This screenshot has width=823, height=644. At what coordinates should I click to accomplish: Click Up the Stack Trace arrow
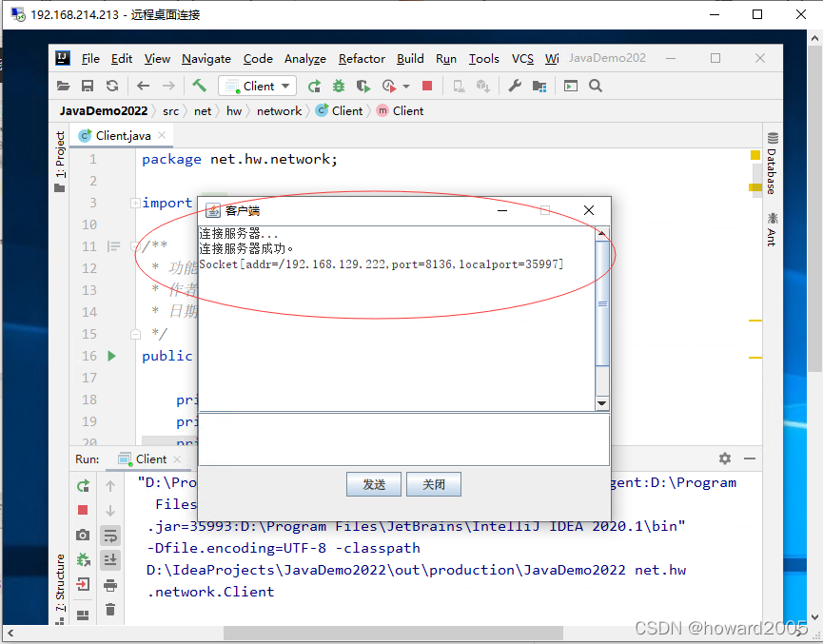pos(110,486)
